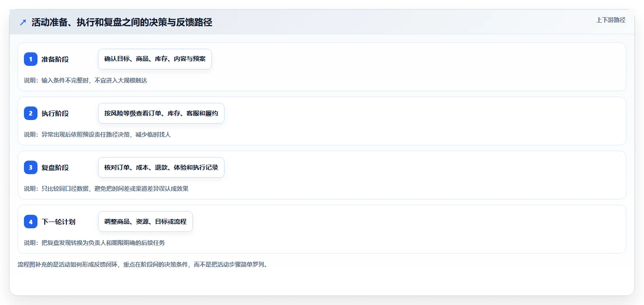
Task: Click the step 3 number badge
Action: point(31,167)
